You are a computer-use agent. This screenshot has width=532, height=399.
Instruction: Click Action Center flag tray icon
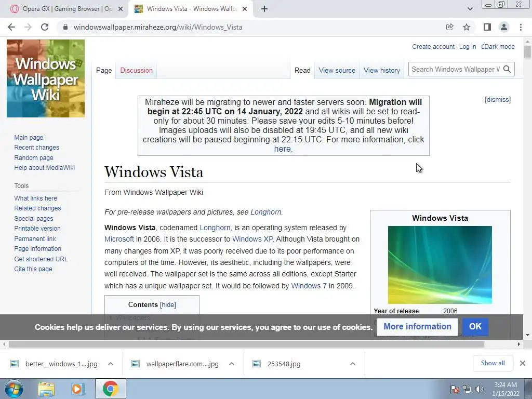(x=455, y=389)
